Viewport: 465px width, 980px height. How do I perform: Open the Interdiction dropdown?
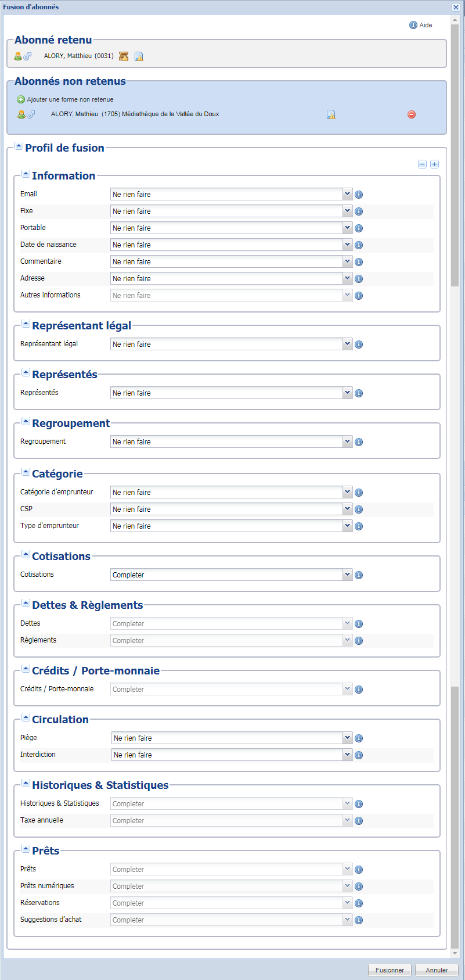347,755
